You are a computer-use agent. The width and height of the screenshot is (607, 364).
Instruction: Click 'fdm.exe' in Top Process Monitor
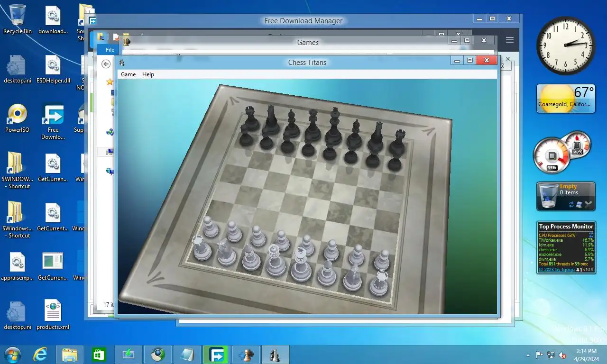(x=546, y=245)
